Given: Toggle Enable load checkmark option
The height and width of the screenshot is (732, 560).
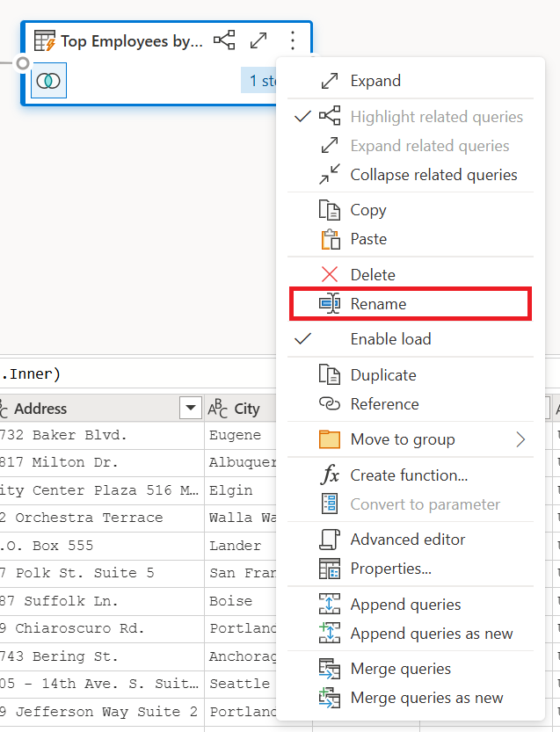Looking at the screenshot, I should (411, 339).
